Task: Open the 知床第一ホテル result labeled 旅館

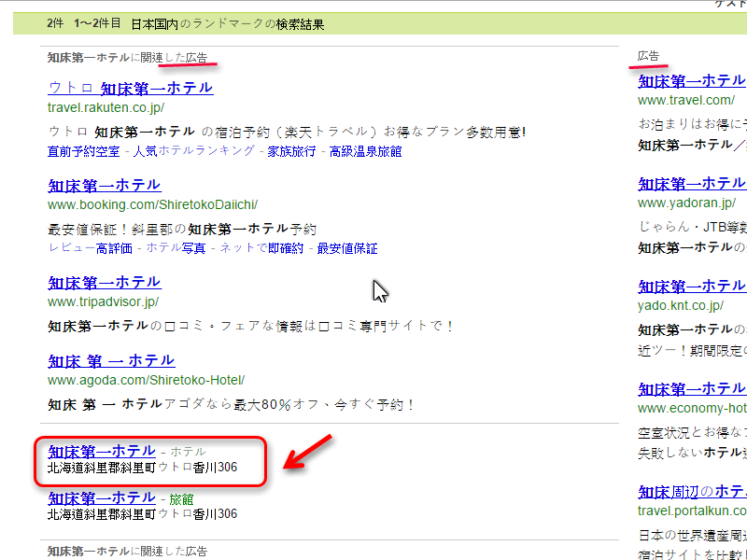Action: 102,498
